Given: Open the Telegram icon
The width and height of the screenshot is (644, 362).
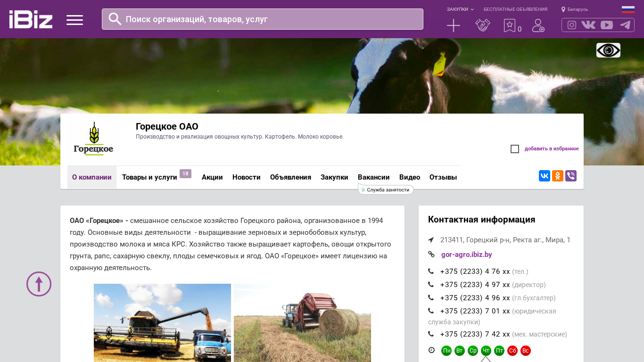Looking at the screenshot, I should (x=625, y=25).
